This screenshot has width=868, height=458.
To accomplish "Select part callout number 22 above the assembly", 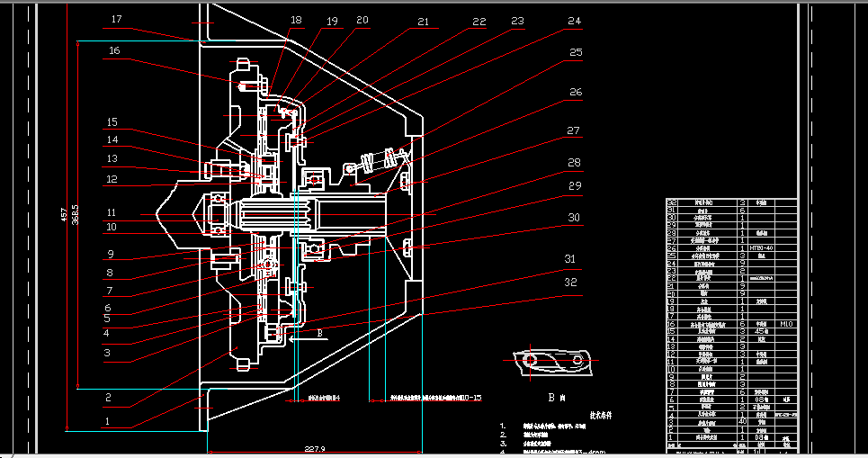I will pyautogui.click(x=479, y=22).
